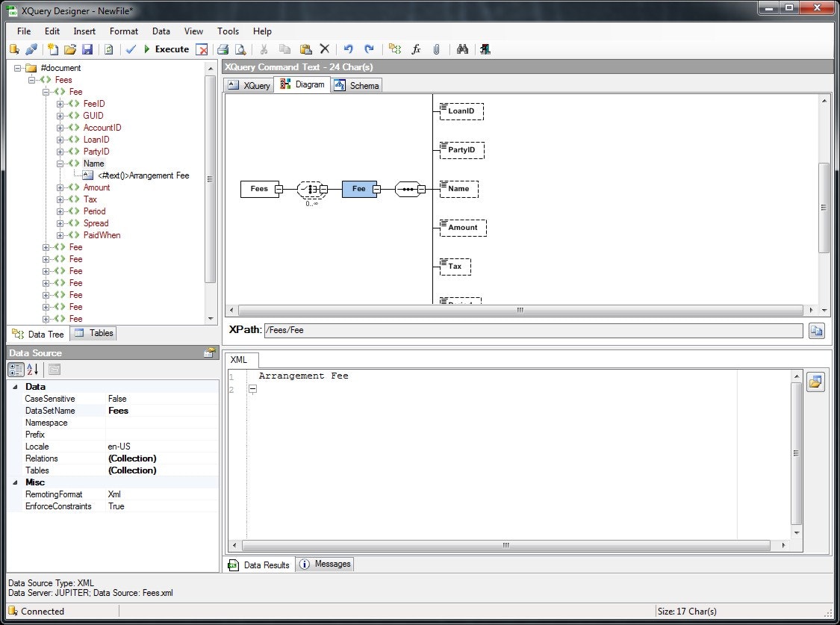Expand the Amount node in the data tree
Screen dimensions: 840x625
pos(60,187)
